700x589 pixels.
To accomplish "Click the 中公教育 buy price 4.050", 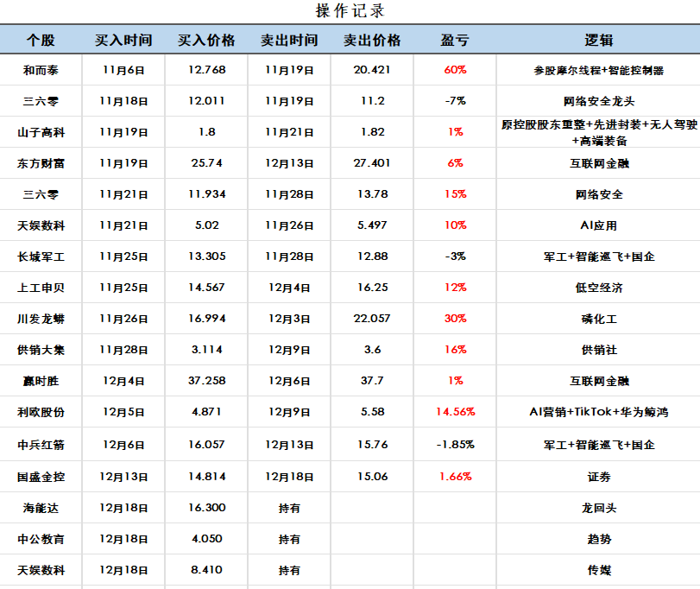I will tap(205, 539).
